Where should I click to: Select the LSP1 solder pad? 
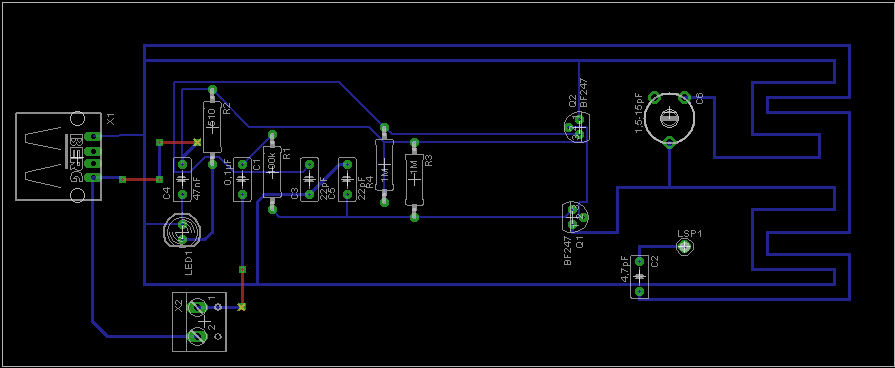point(684,246)
